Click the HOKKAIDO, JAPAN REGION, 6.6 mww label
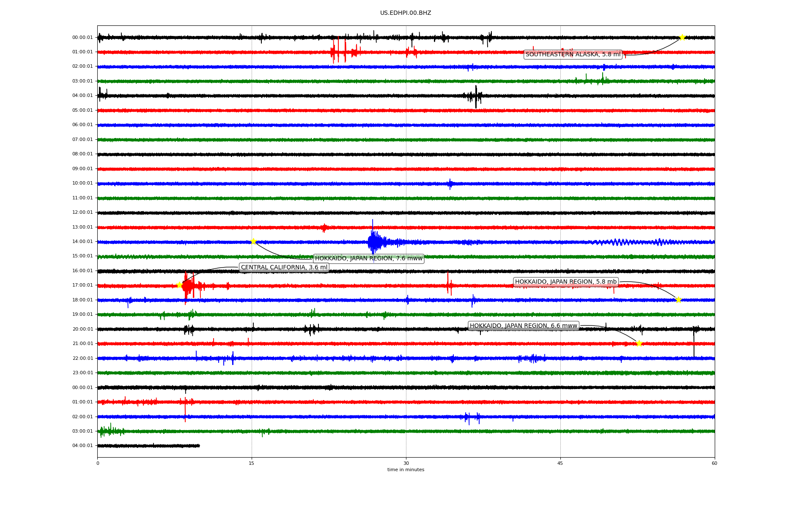812x508 pixels. [523, 326]
